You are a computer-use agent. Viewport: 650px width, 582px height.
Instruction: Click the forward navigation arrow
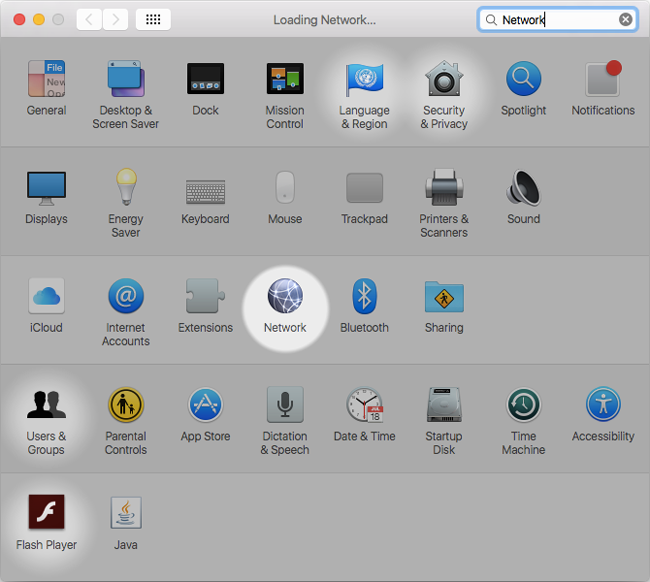pos(116,19)
